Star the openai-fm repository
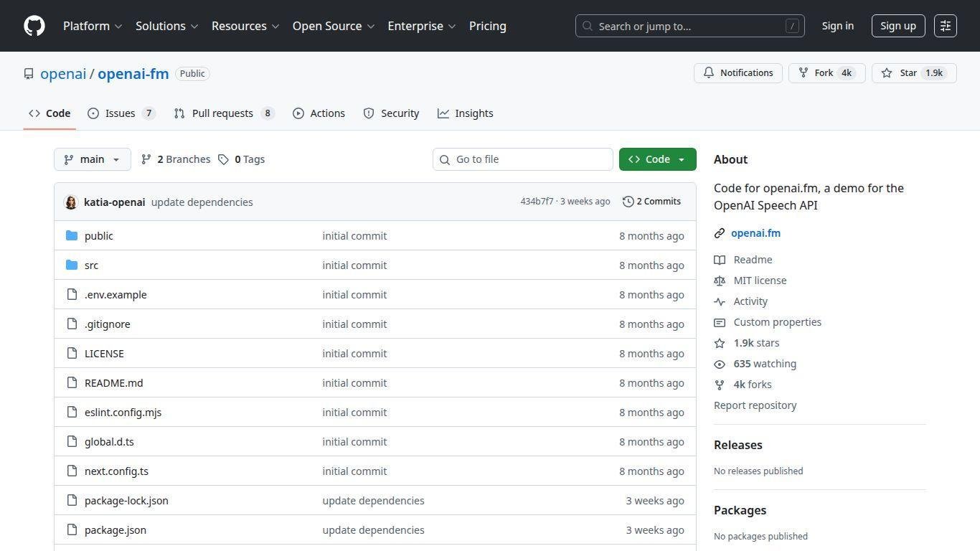 coord(900,73)
